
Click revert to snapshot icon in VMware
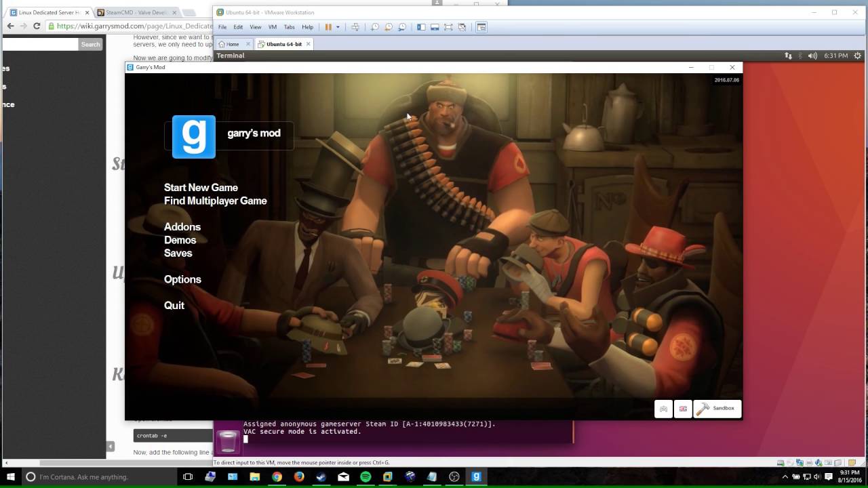point(388,27)
